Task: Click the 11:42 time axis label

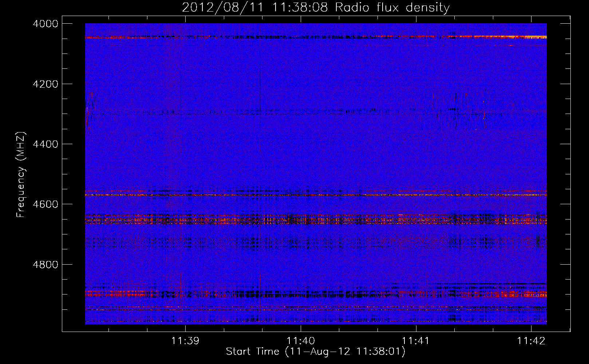Action: 531,341
